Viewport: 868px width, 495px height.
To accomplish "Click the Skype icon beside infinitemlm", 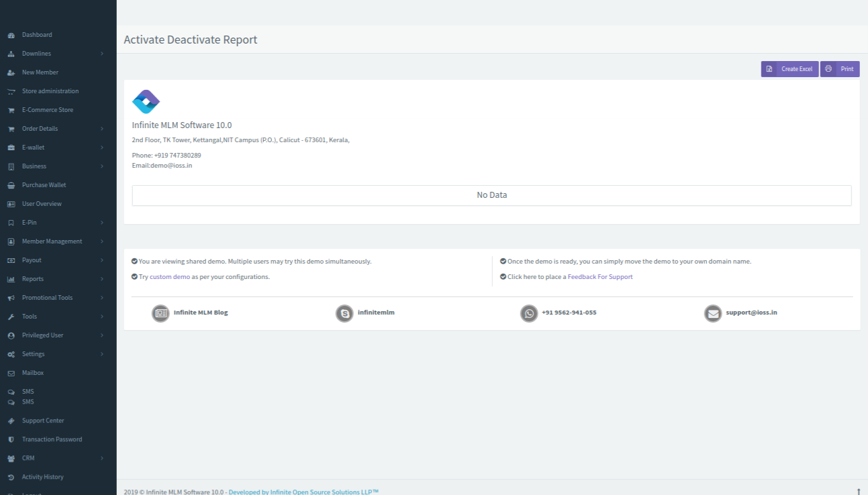I will [x=344, y=313].
